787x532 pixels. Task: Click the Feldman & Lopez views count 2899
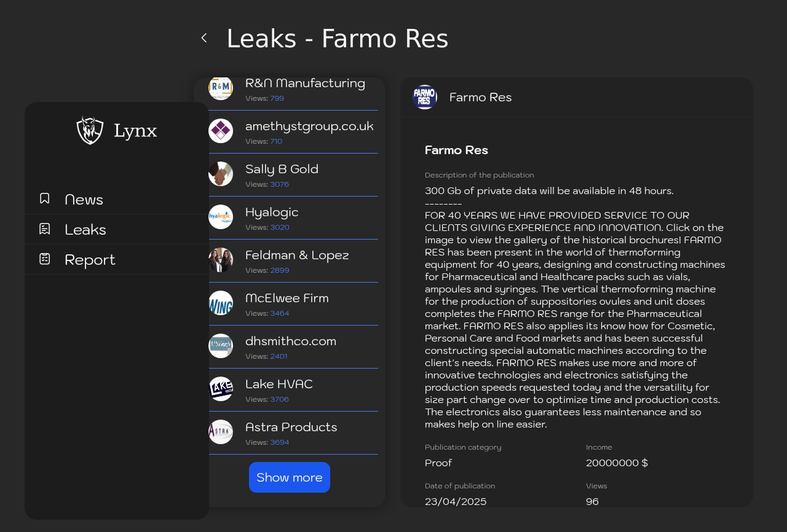pyautogui.click(x=280, y=270)
